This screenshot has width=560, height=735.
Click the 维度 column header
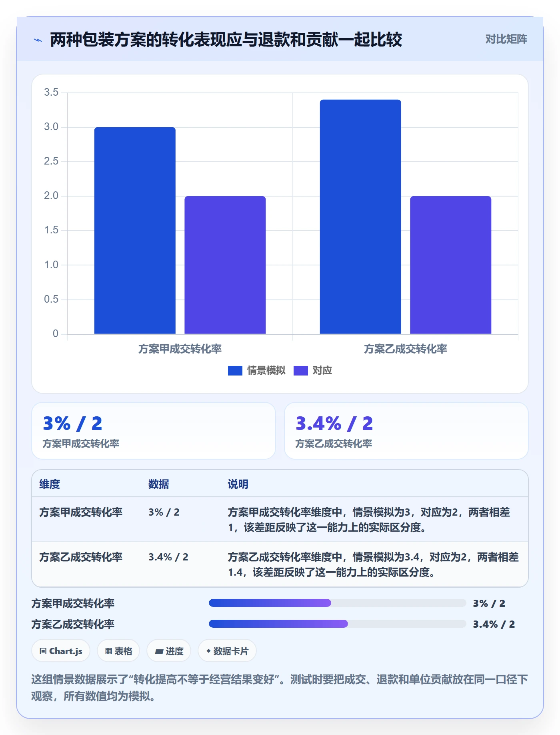coord(50,484)
